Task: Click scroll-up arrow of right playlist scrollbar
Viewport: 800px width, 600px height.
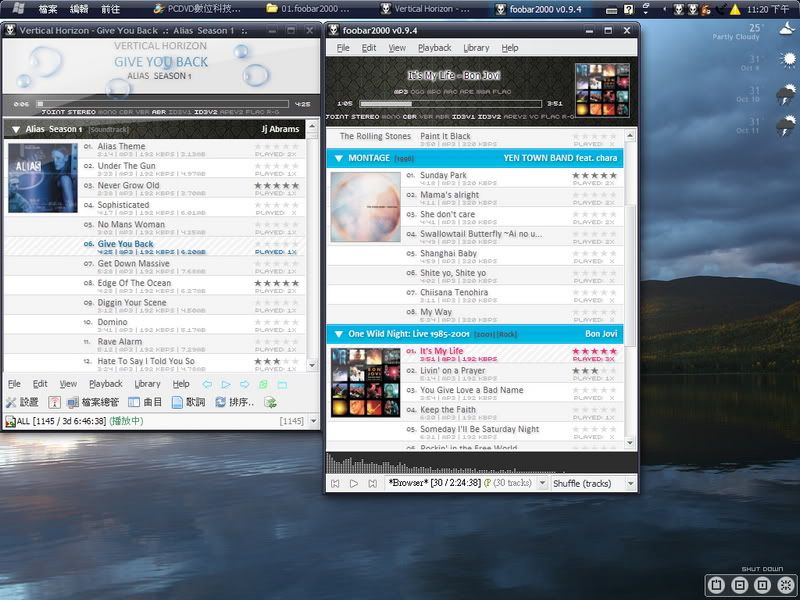Action: 630,135
